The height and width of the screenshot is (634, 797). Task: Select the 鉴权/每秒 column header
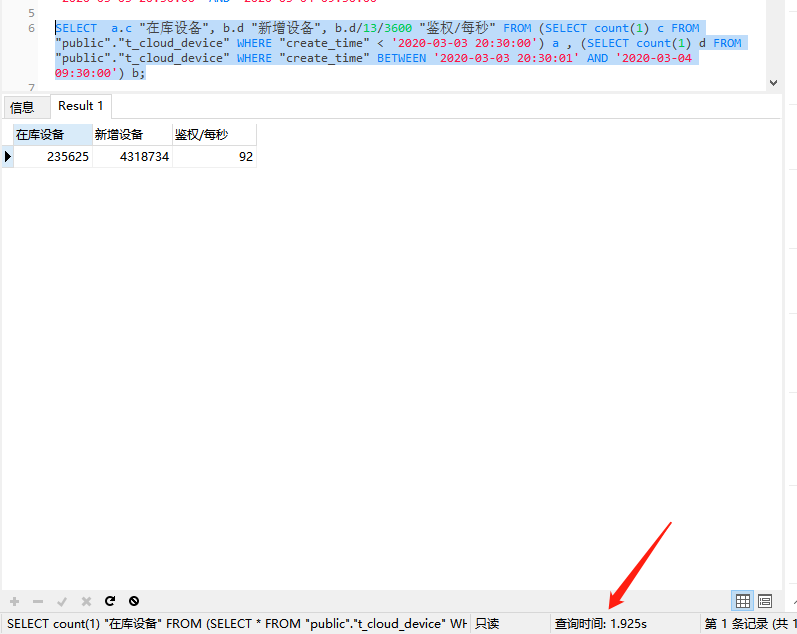click(214, 135)
